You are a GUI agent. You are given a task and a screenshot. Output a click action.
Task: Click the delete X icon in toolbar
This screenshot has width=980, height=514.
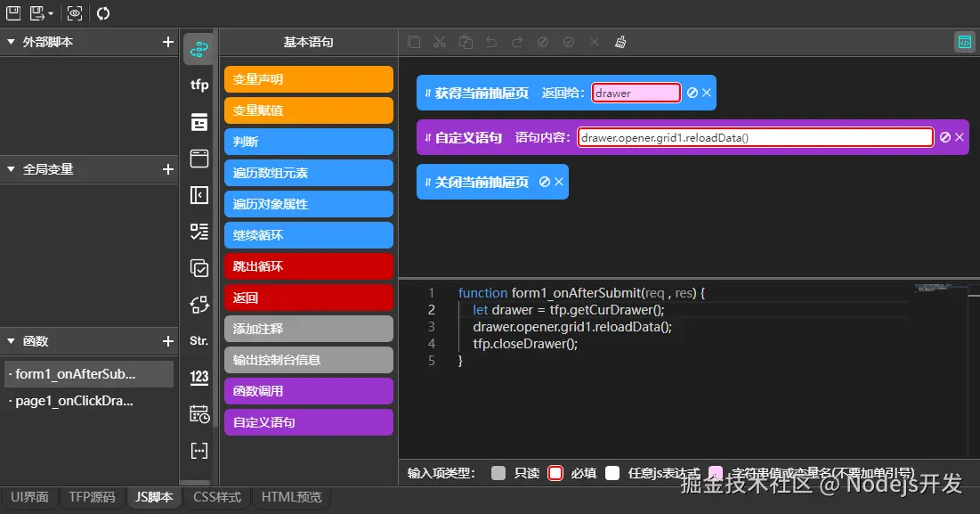pos(595,42)
